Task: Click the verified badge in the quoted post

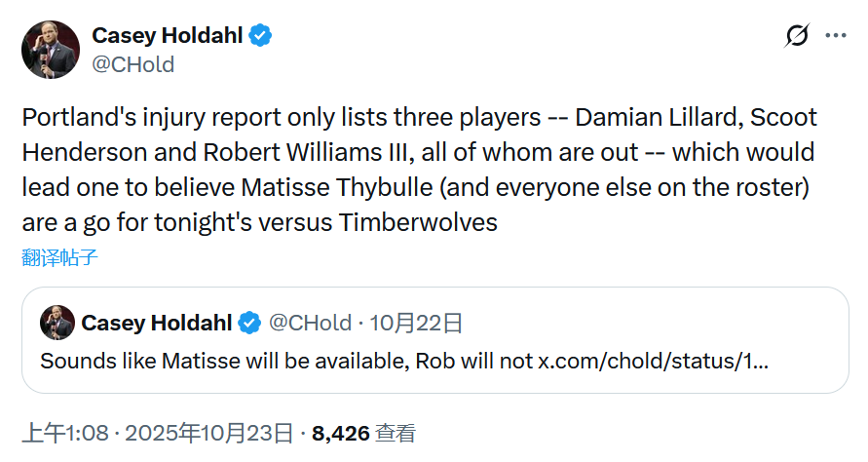Action: point(250,323)
